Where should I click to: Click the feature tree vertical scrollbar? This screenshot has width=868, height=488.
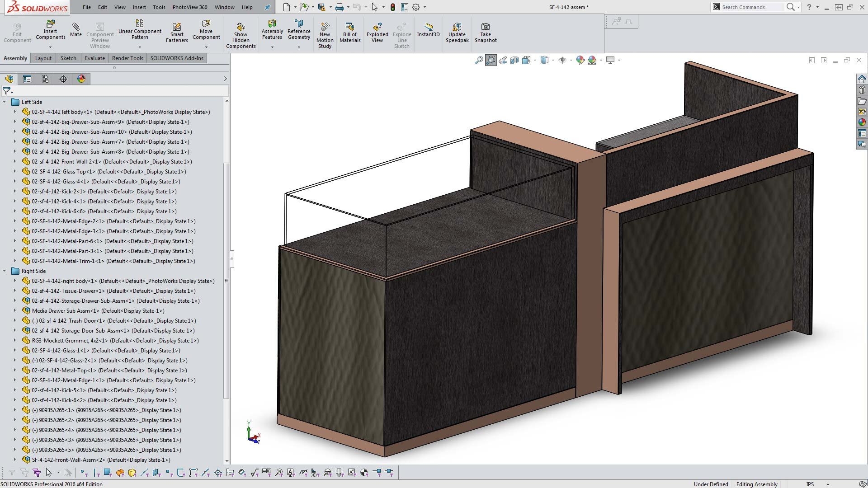(x=226, y=280)
